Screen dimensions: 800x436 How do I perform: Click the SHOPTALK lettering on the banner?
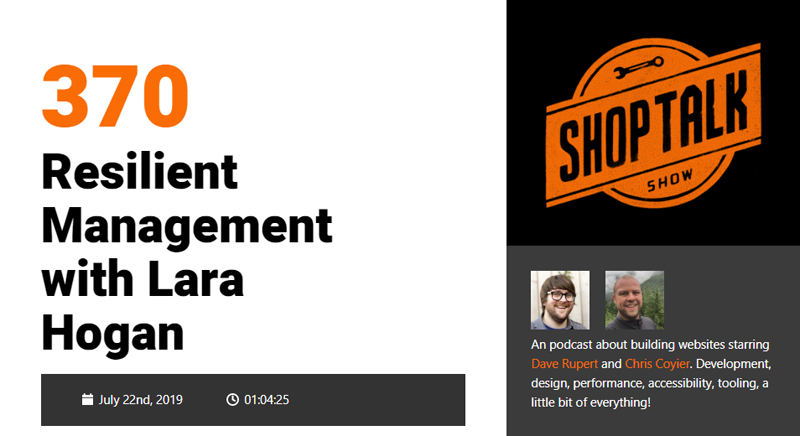click(x=655, y=125)
